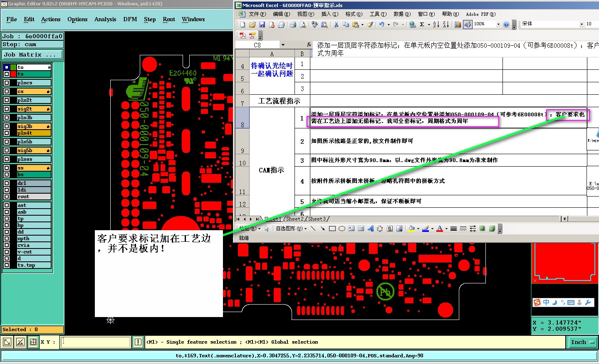Viewport: 599px width, 364px height.
Task: Open the zoom percentage dropdown in Excel
Action: (x=498, y=24)
